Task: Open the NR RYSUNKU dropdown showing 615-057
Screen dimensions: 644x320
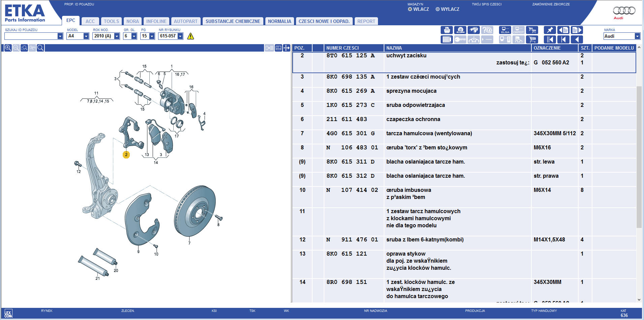Action: [180, 36]
